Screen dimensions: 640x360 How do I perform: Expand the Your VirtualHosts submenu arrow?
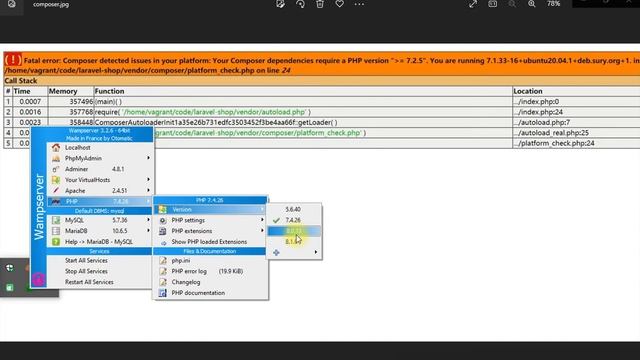coord(149,180)
